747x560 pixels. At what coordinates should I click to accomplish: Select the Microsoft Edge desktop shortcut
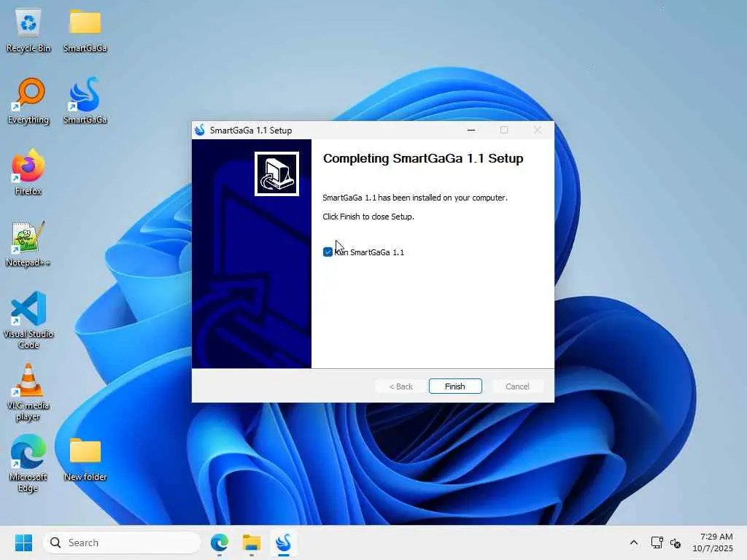[x=28, y=463]
